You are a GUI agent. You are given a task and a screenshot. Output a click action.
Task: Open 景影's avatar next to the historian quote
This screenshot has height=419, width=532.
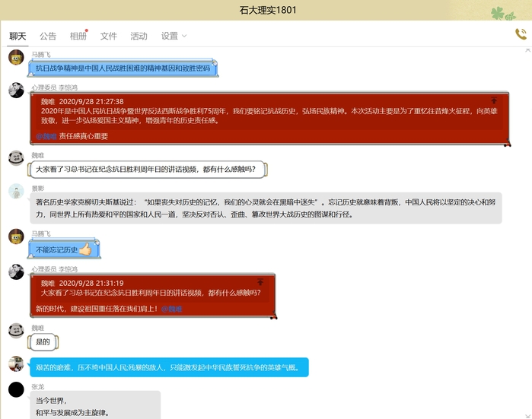click(x=16, y=191)
